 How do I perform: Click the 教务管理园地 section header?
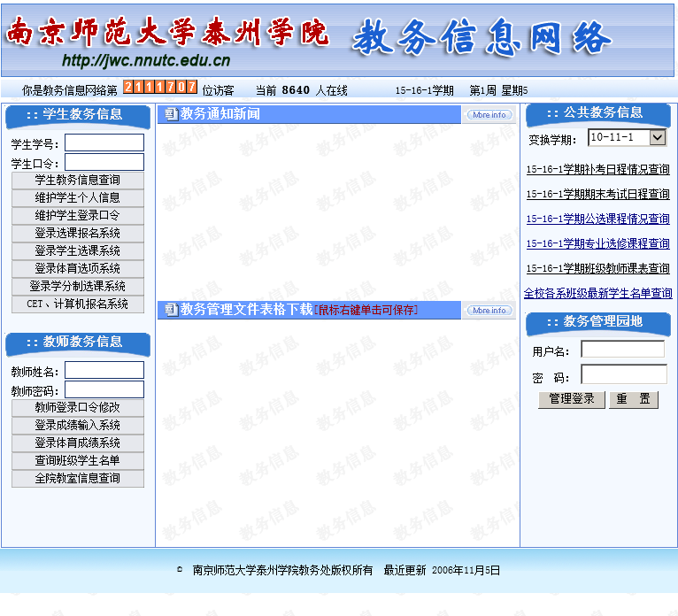click(x=598, y=323)
